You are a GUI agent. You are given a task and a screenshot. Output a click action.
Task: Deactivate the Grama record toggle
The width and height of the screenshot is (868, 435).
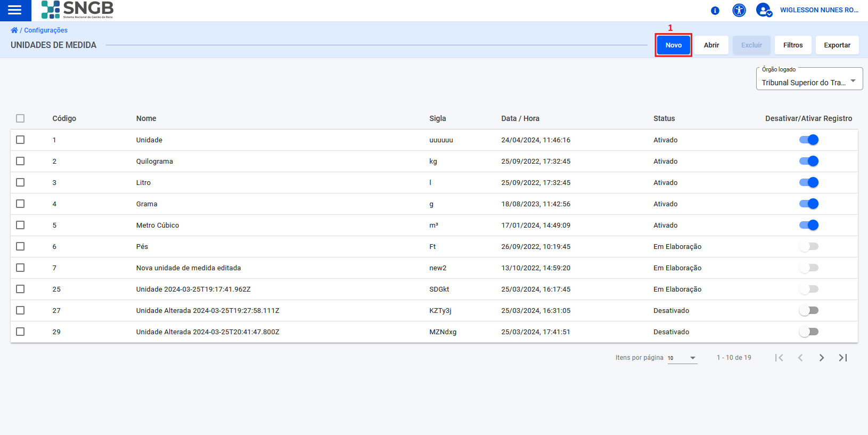(x=809, y=204)
